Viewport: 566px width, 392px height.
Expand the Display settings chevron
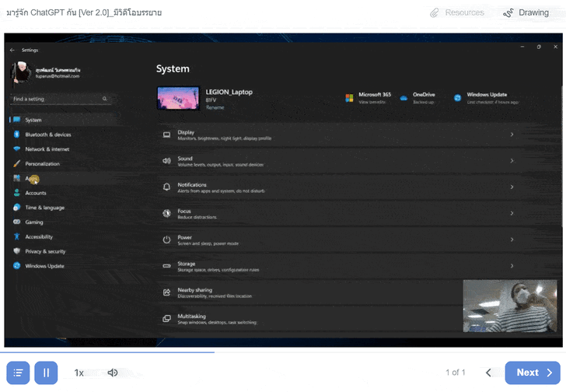point(512,135)
